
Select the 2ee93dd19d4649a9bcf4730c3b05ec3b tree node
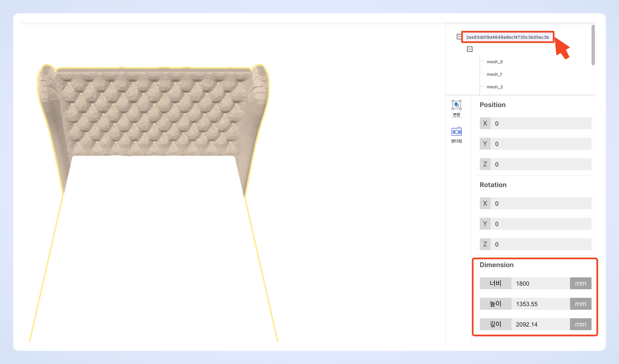507,37
